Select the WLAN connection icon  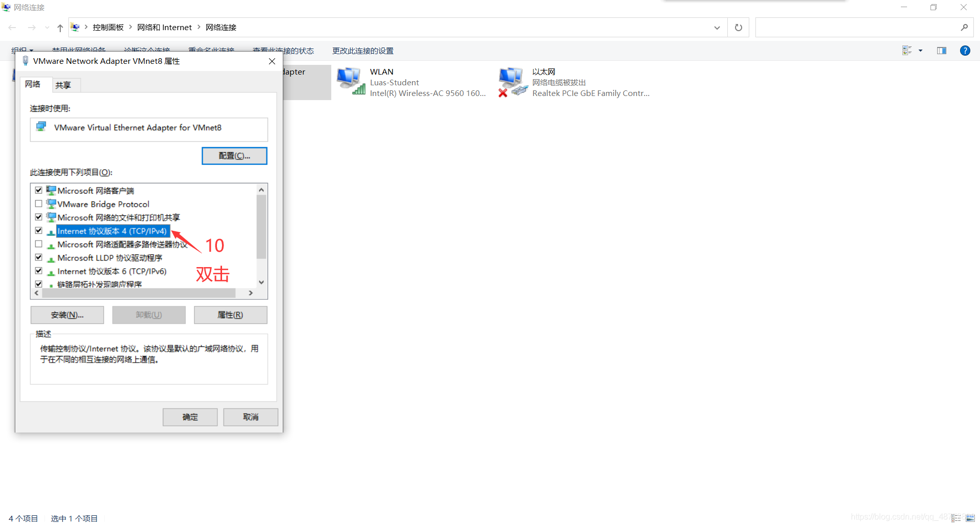pos(351,81)
